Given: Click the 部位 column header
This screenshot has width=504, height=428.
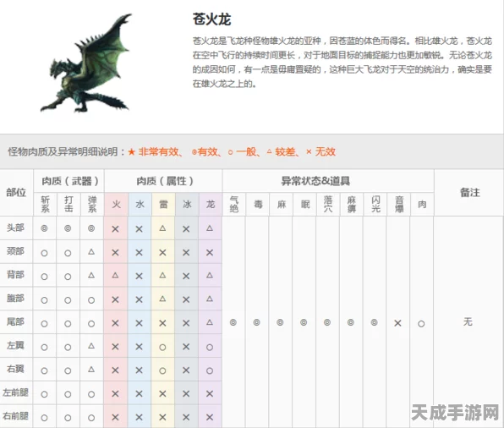Looking at the screenshot, I should pos(16,192).
